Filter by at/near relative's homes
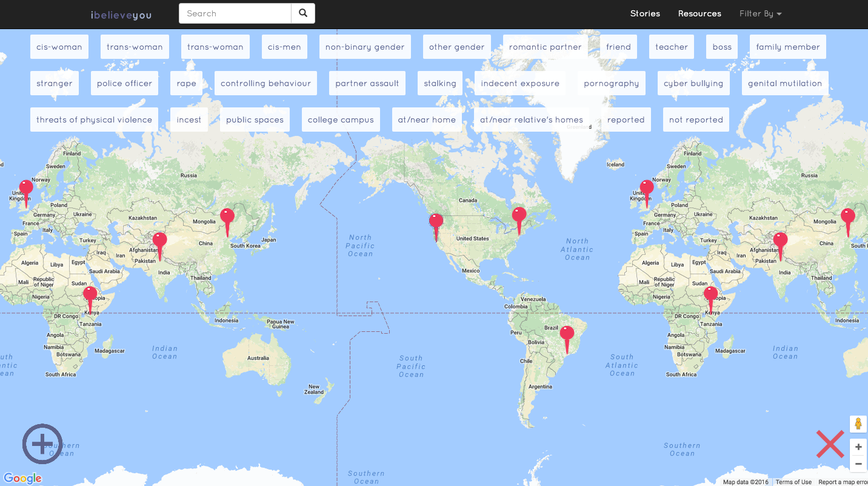The height and width of the screenshot is (486, 868). (x=532, y=120)
